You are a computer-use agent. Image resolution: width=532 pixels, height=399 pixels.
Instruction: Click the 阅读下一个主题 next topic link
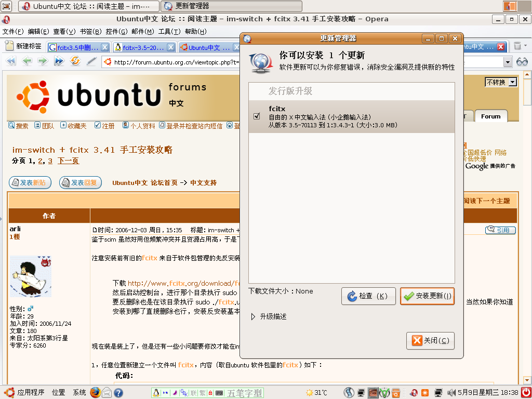[x=487, y=201]
